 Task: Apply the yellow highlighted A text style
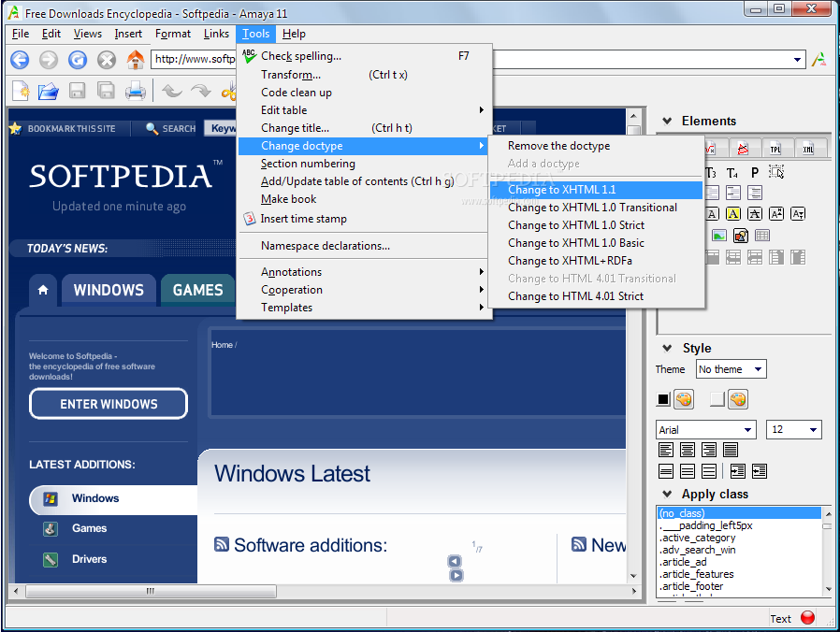click(x=732, y=214)
